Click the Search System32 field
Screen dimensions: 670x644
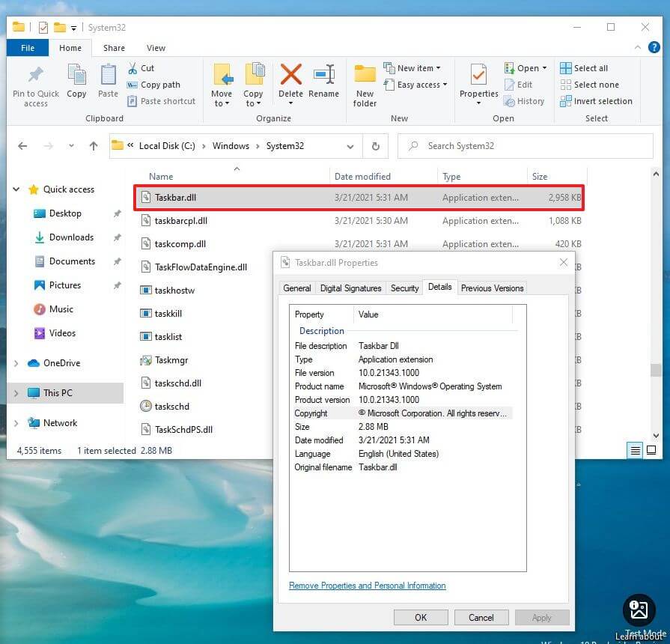[x=526, y=146]
